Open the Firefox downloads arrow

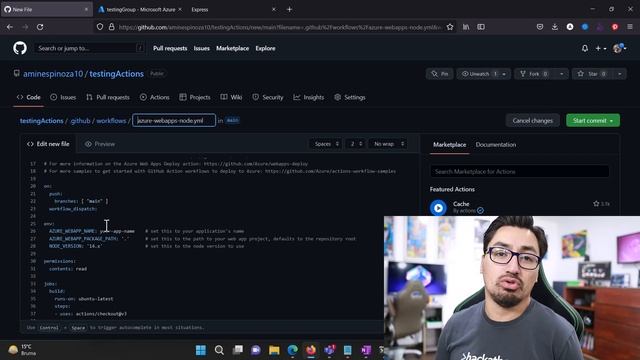555,27
